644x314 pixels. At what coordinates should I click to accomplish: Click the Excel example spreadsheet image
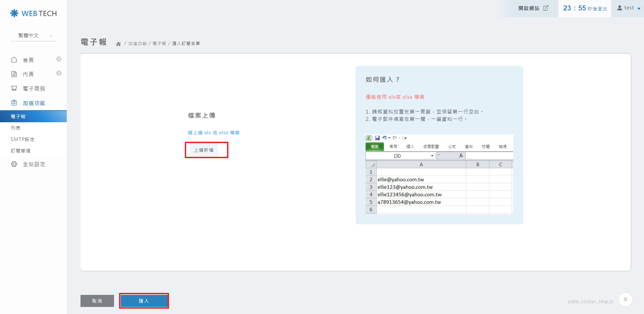point(439,174)
